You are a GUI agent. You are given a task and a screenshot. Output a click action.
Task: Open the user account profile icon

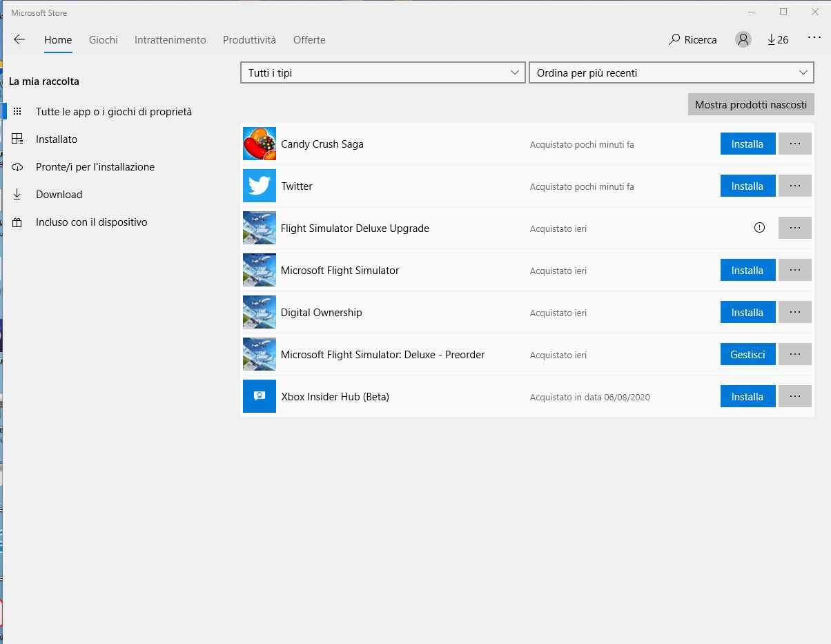pyautogui.click(x=743, y=40)
